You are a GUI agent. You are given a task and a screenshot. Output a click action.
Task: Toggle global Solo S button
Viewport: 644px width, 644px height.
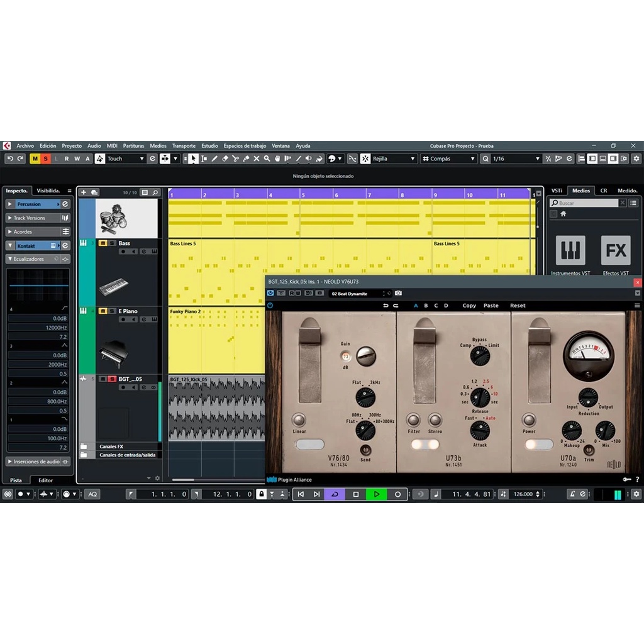pyautogui.click(x=45, y=158)
